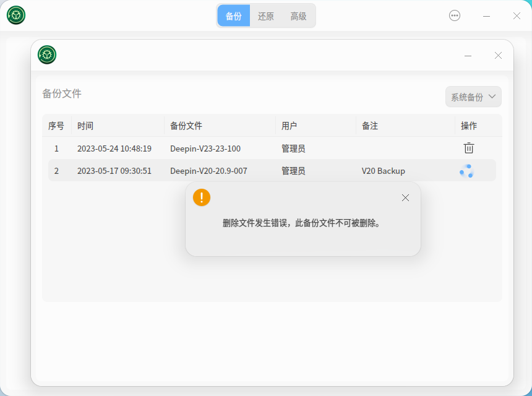This screenshot has height=396, width=532.
Task: Click the orange warning icon in error dialog
Action: point(202,197)
